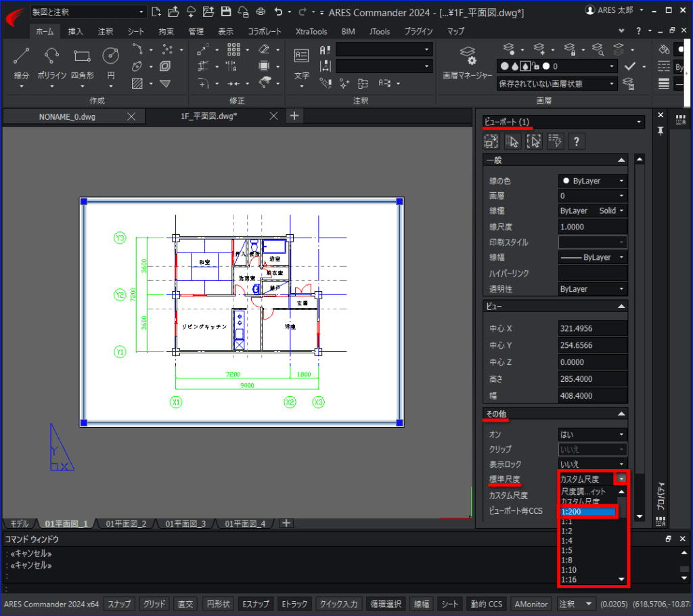
Task: Click the 文字 text annotation tool
Action: click(301, 64)
